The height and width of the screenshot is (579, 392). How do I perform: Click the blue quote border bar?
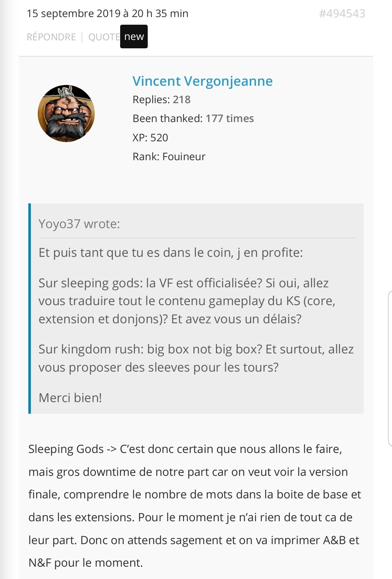coord(30,308)
